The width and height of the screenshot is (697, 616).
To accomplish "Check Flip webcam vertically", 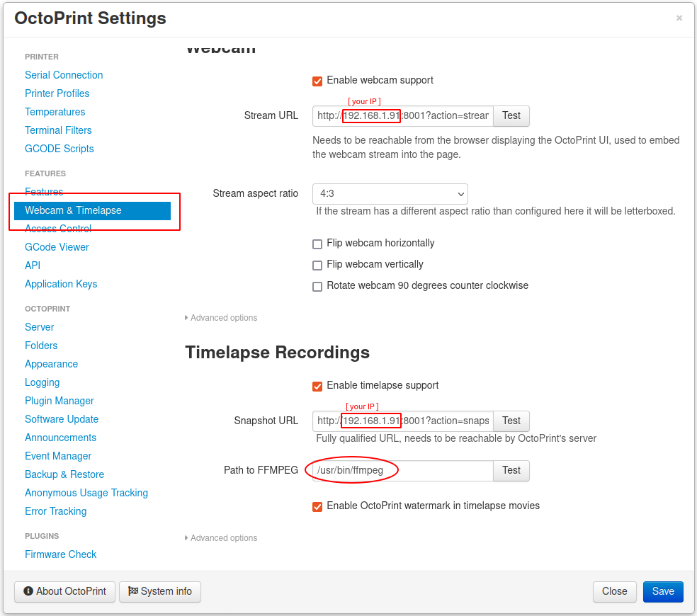I will [317, 266].
